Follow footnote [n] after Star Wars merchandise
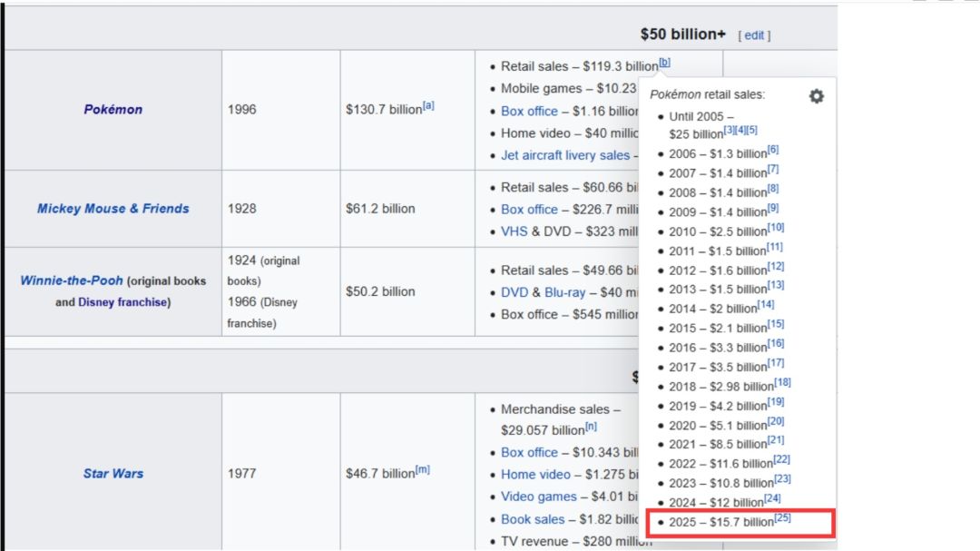980x551 pixels. pyautogui.click(x=591, y=427)
